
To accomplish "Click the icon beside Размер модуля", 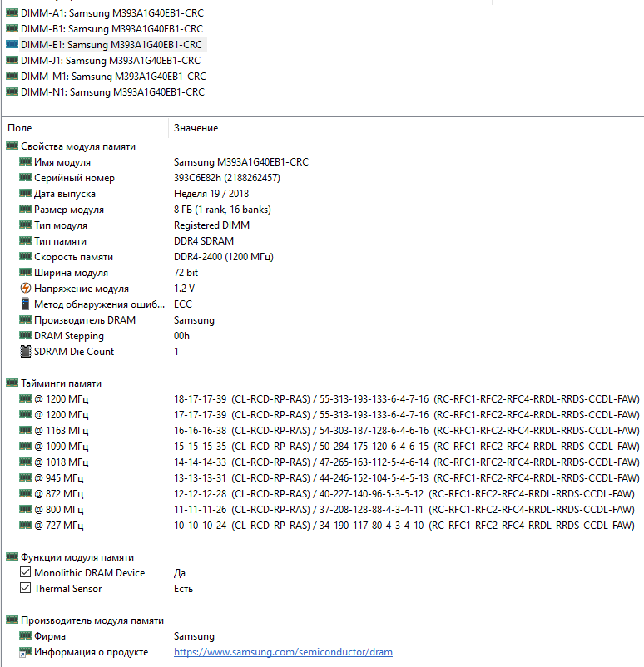I will [26, 209].
